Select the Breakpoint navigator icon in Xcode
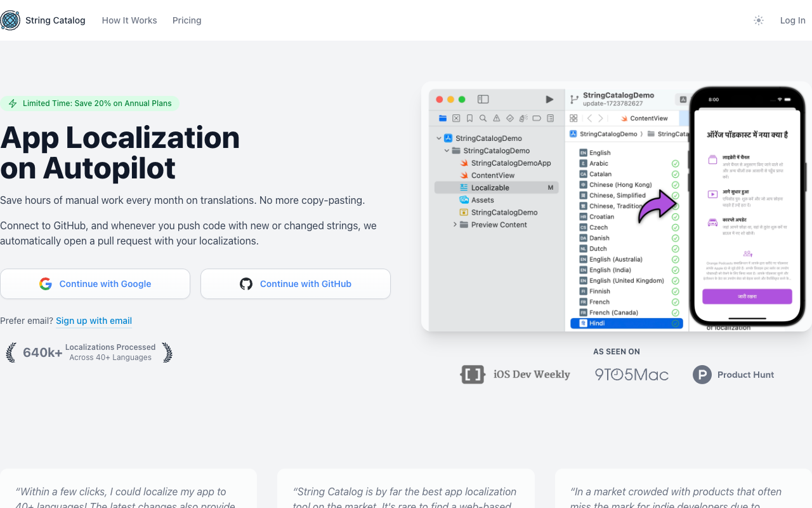Viewport: 812px width, 508px height. pyautogui.click(x=537, y=118)
